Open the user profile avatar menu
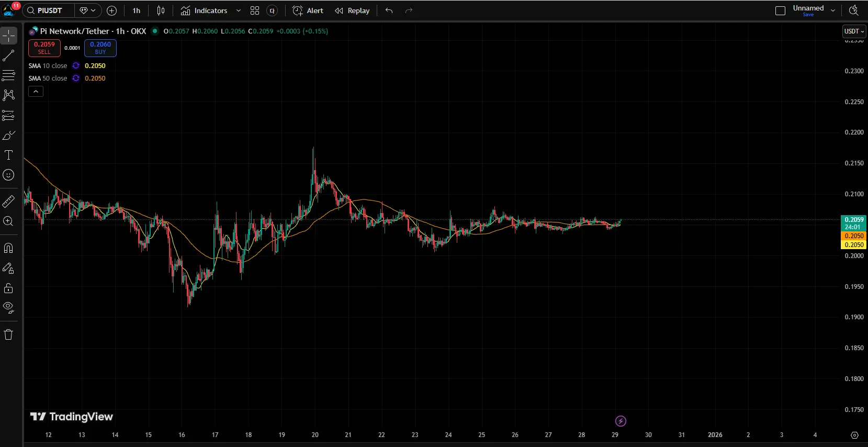Image resolution: width=868 pixels, height=447 pixels. [x=9, y=10]
